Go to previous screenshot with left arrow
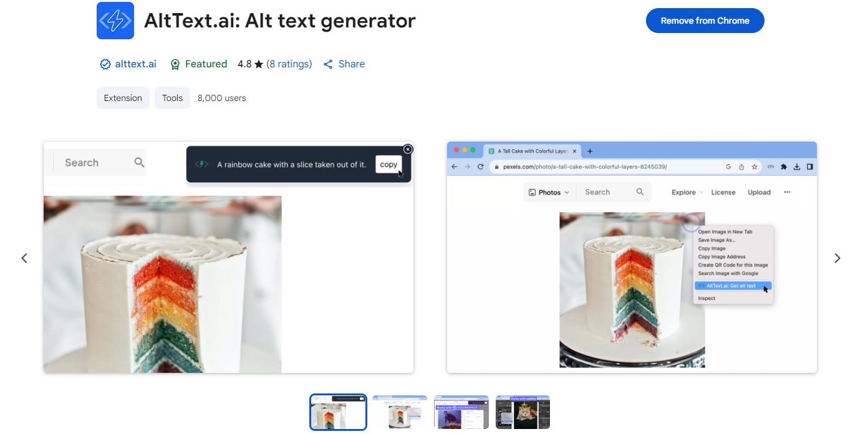 [24, 258]
